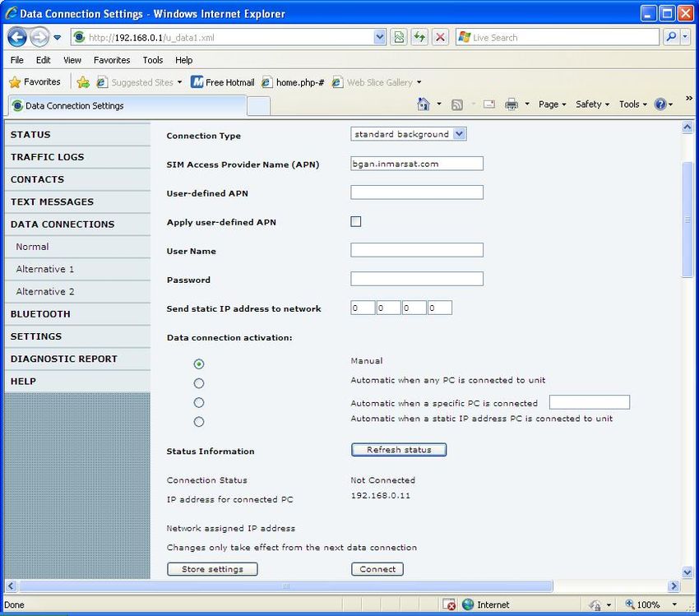Open the command bar Tools dropdown

pos(633,104)
